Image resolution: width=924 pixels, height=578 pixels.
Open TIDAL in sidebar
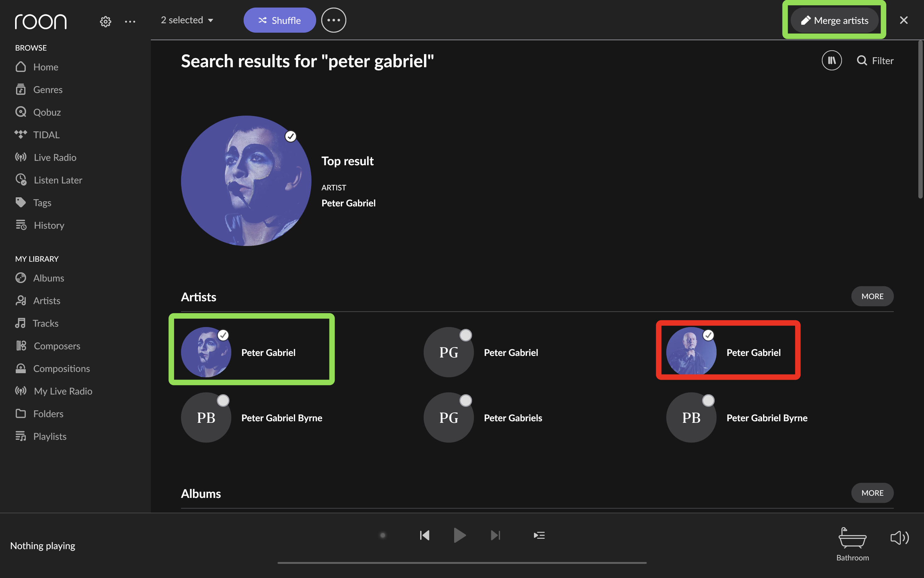pos(37,134)
